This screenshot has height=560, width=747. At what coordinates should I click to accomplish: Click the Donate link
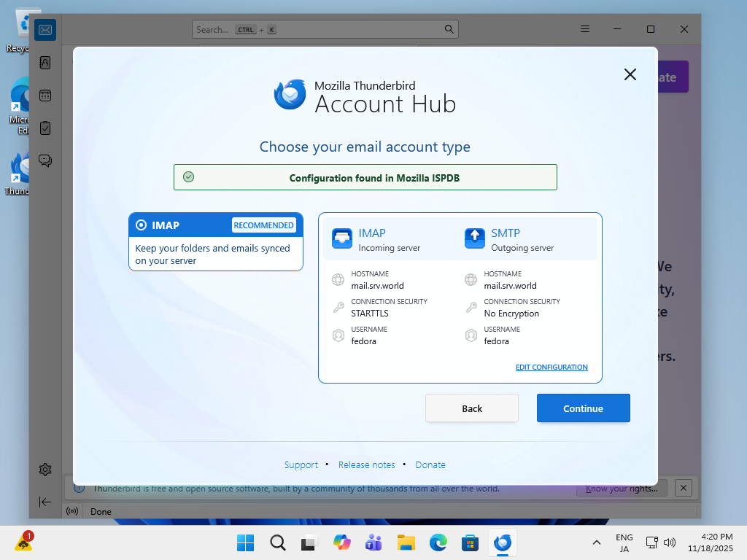pos(430,465)
